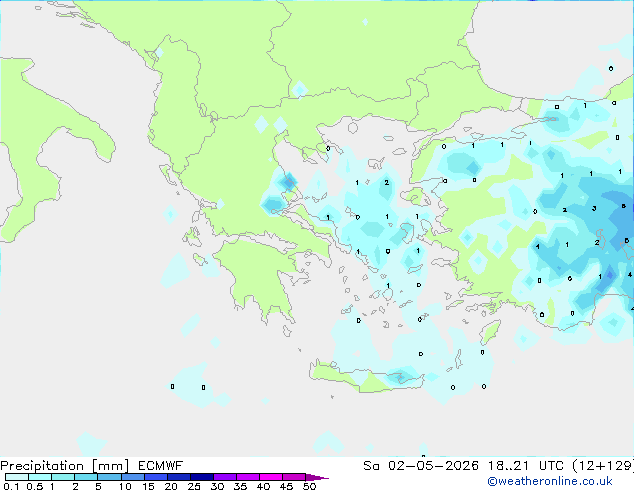Click the "25" legend scale value
Screen dimensions: 634x490
(x=194, y=486)
